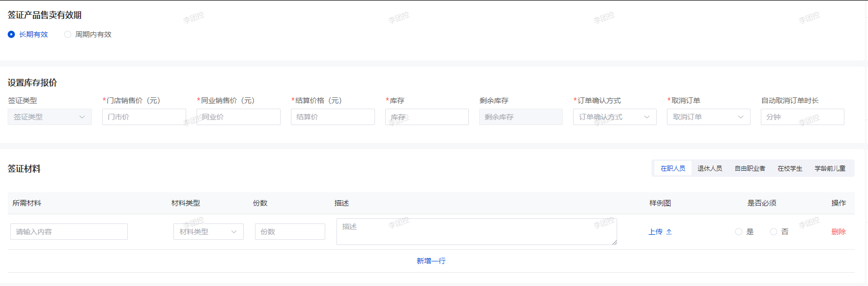Click the 分钟 auto-cancel duration field
This screenshot has height=286, width=868.
click(x=802, y=117)
